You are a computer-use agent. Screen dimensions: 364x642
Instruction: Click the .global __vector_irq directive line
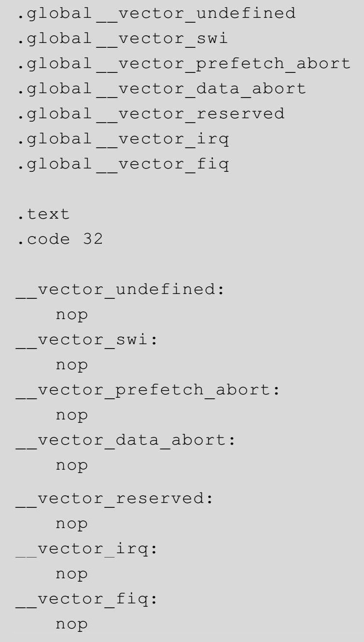point(123,140)
